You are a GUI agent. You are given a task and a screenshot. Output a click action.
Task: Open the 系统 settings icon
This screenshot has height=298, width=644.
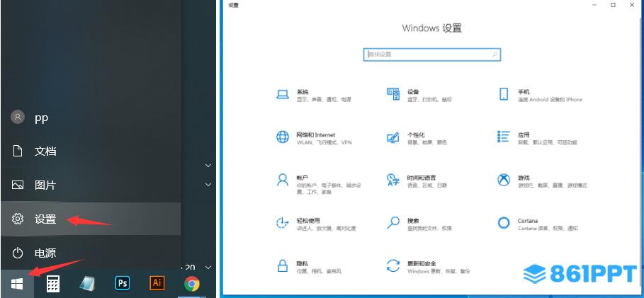(283, 94)
